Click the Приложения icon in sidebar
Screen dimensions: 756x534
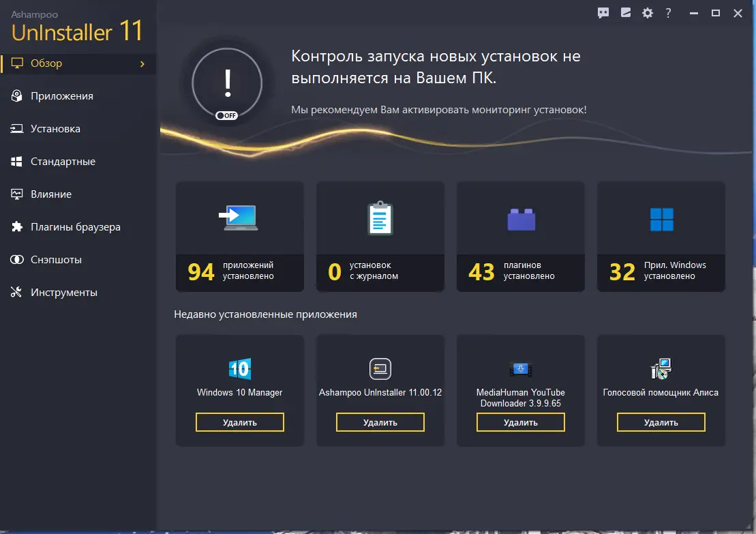(17, 96)
